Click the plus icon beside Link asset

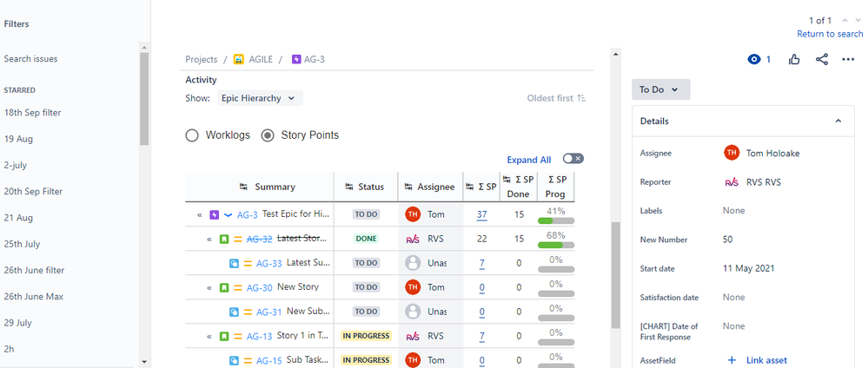coord(732,360)
